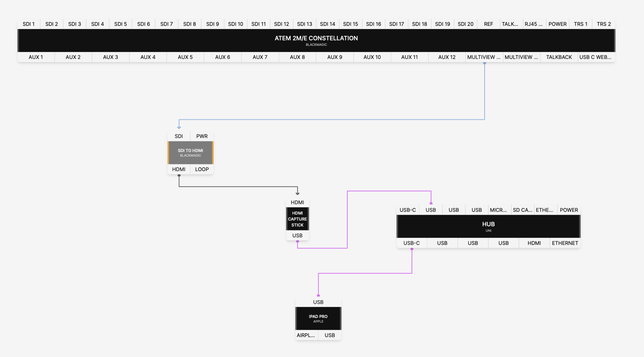This screenshot has height=357, width=644.
Task: Select the SDI TO HDMI converter block
Action: coord(190,153)
